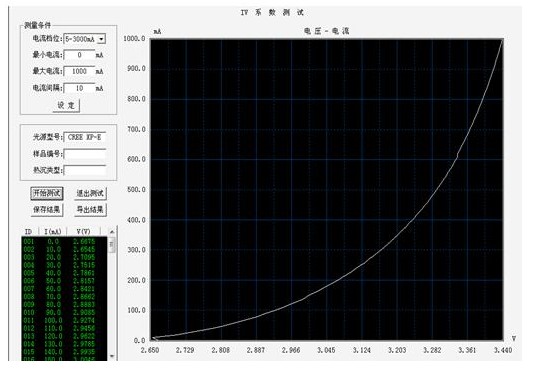This screenshot has width=542, height=370.
Task: Click the V(V) column header
Action: tap(83, 231)
